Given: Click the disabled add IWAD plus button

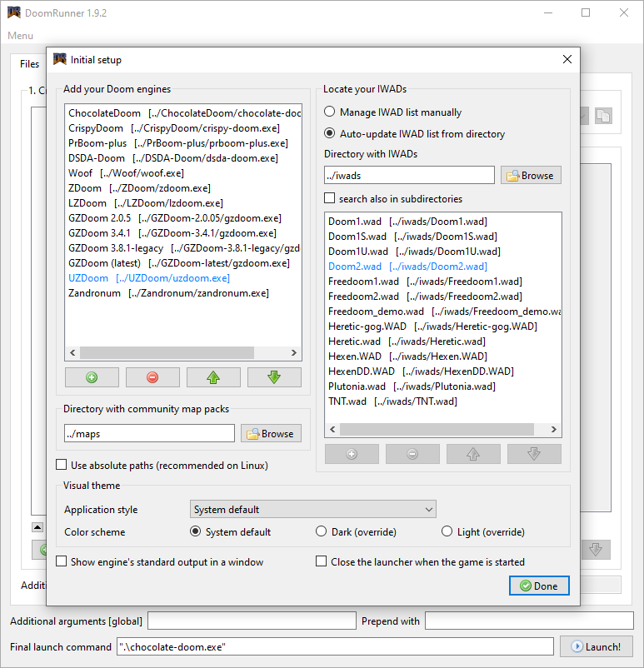Looking at the screenshot, I should [x=352, y=454].
